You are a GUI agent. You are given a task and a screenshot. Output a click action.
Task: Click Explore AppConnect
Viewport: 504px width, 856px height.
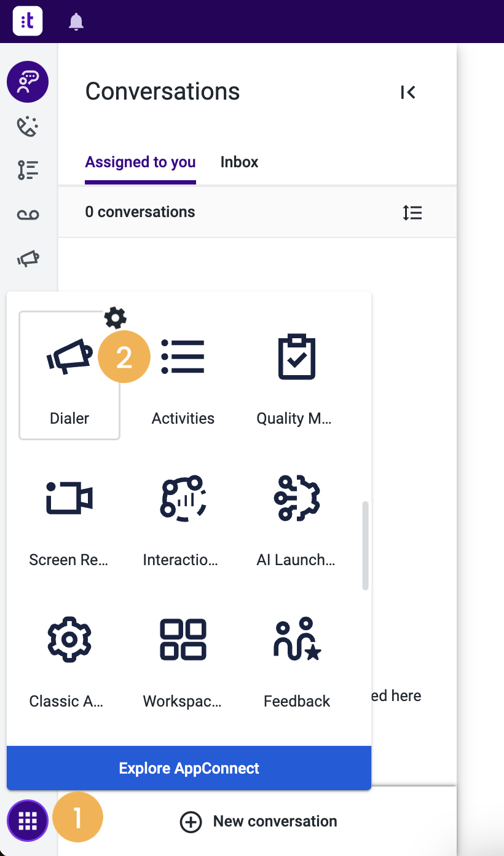pyautogui.click(x=189, y=767)
